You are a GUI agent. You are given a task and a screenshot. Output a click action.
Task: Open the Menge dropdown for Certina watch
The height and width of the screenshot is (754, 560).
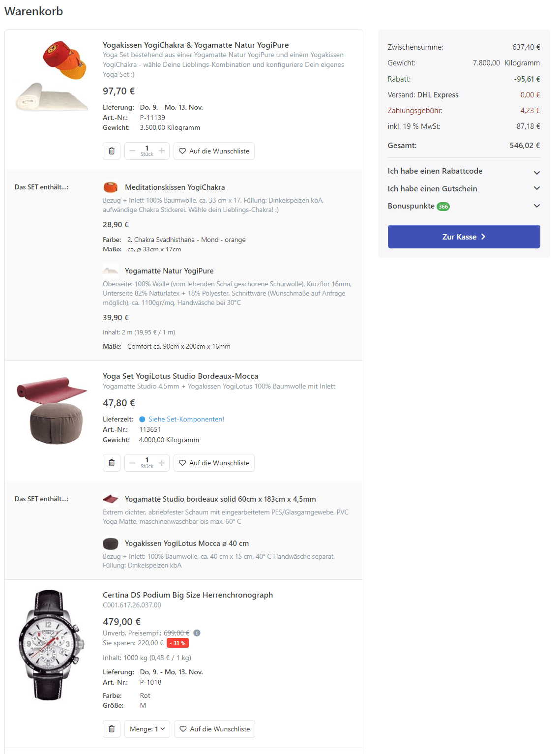point(147,729)
